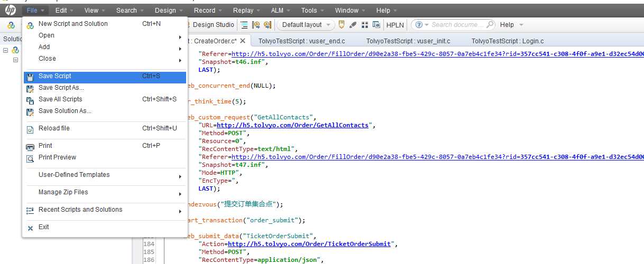644x264 pixels.
Task: Click the step navigation forward icon
Action: [268, 25]
